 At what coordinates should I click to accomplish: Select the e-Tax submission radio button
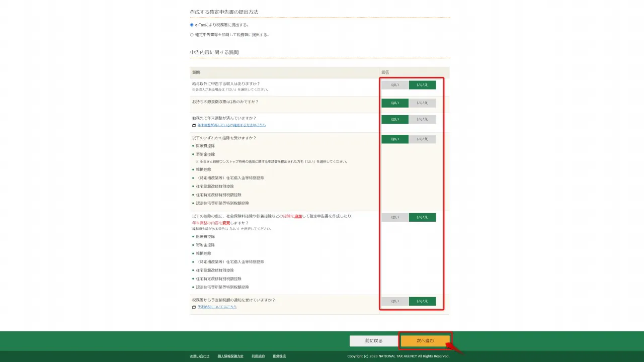[x=192, y=25]
